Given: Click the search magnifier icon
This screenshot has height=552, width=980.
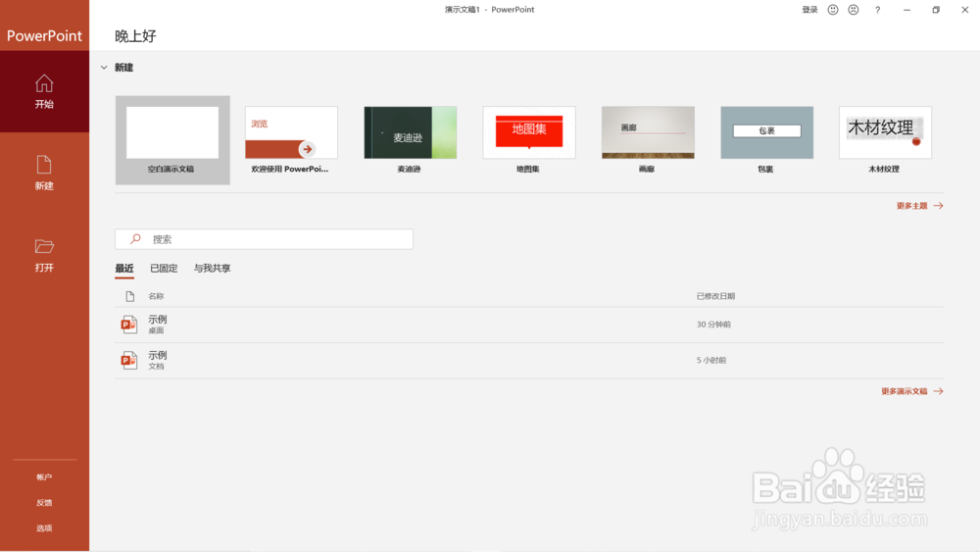Looking at the screenshot, I should click(x=135, y=239).
